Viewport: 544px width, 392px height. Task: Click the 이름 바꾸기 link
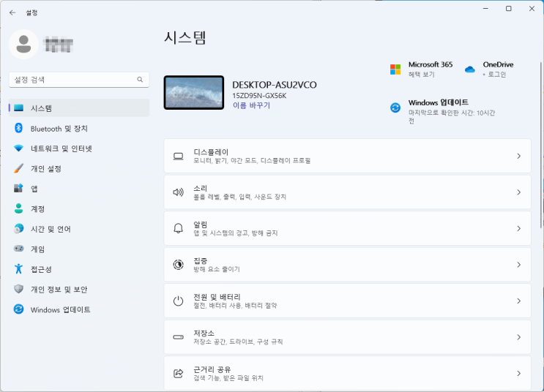coord(251,105)
